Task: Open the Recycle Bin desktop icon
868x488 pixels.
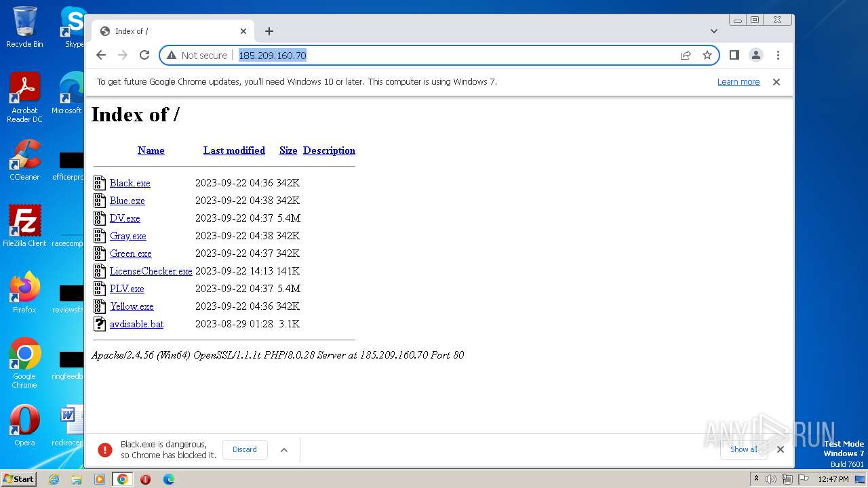Action: tap(24, 27)
